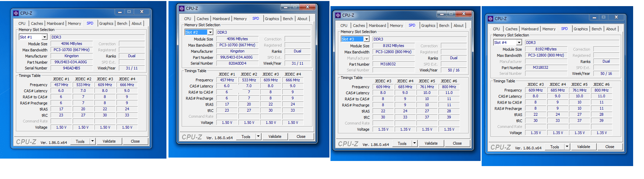Screen dimensions: 644x179
Task: Click CPU-Z app icon in Slot #2 window title bar
Action: pyautogui.click(x=182, y=9)
